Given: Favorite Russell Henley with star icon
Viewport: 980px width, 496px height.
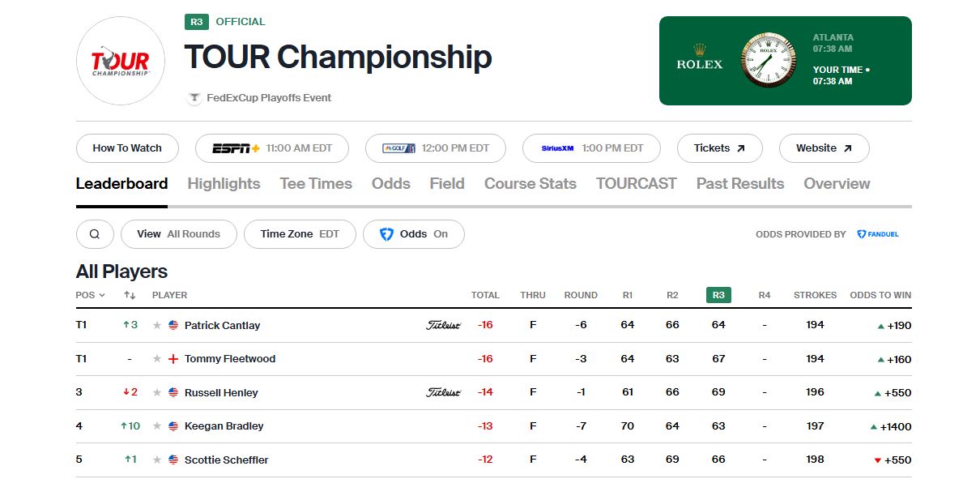Looking at the screenshot, I should pyautogui.click(x=157, y=392).
